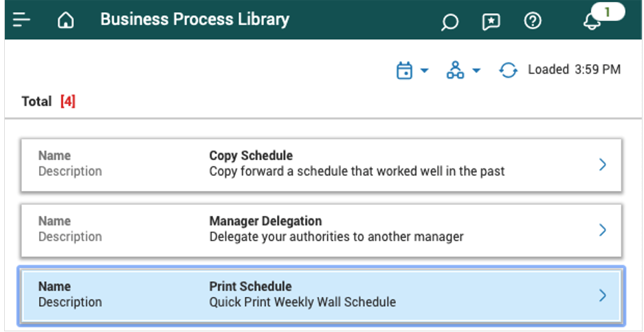Click the refresh icon beside Loaded

[508, 70]
